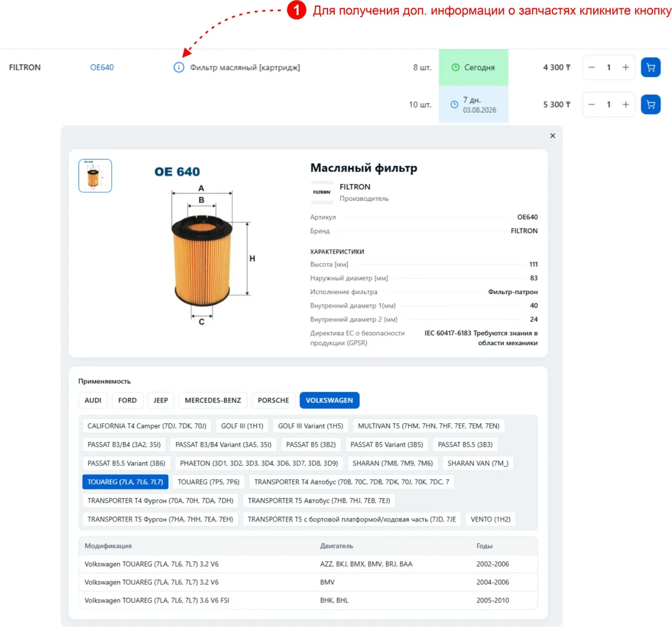The image size is (672, 627).
Task: Click the Масляный фильтр heading
Action: click(x=364, y=168)
